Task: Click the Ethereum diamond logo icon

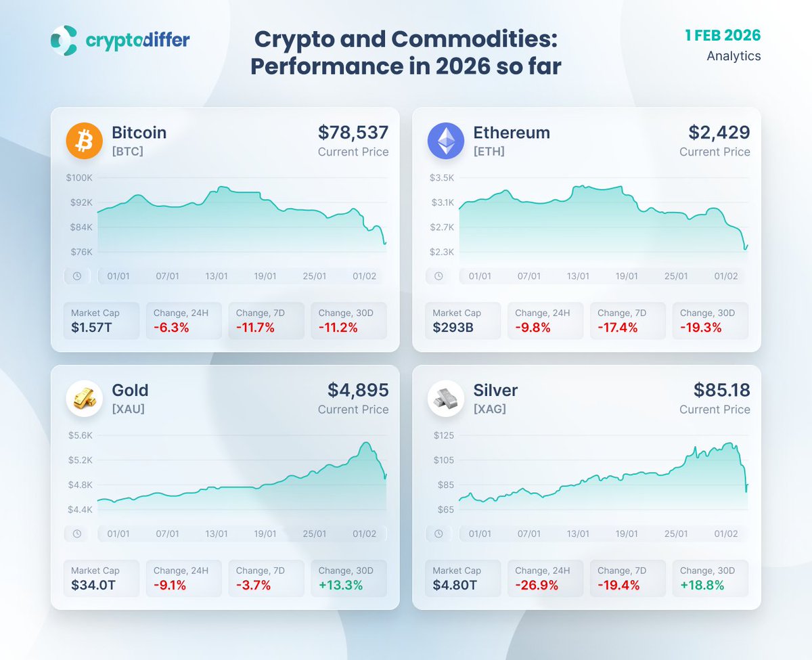Action: (x=446, y=141)
